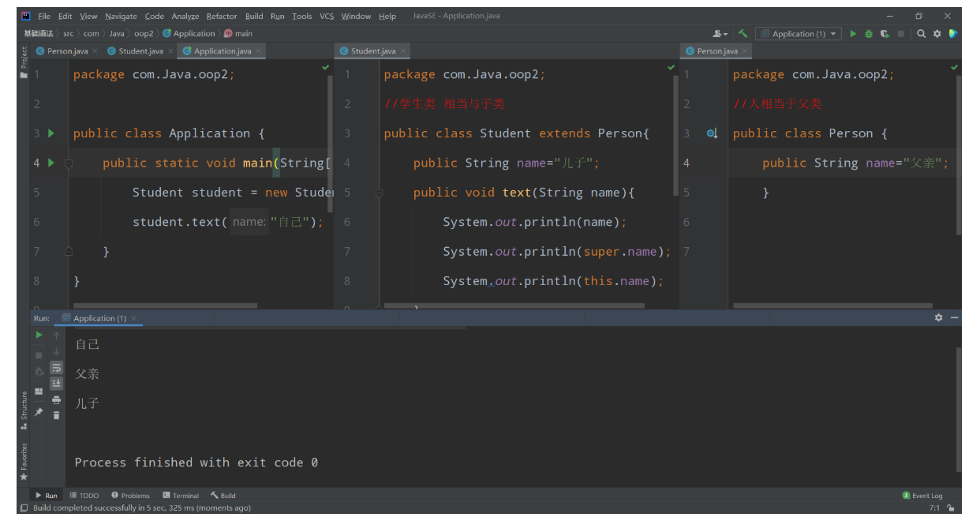
Task: Open IDE settings gear in the top toolbar
Action: tap(937, 34)
